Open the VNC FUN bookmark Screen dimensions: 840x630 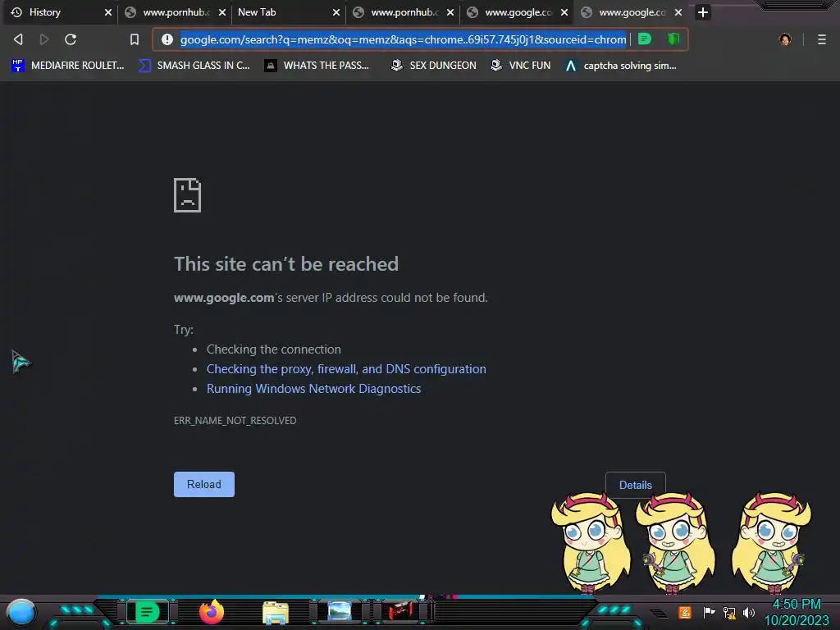coord(521,66)
